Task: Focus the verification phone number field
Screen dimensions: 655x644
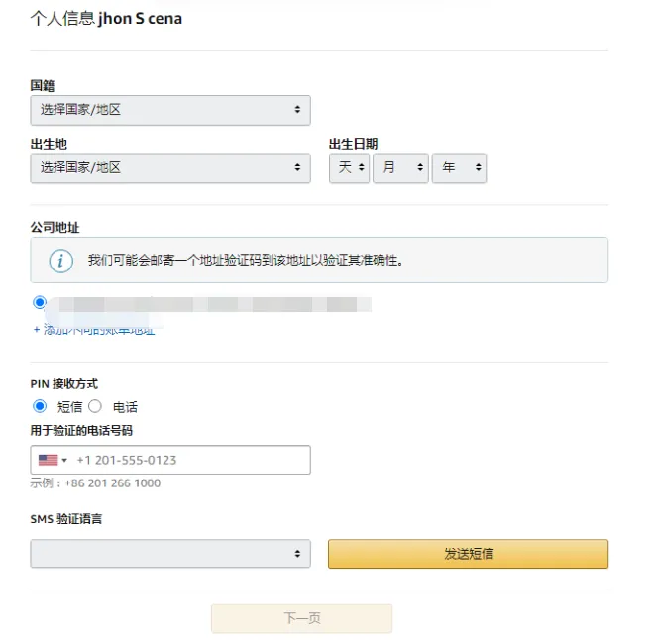Action: coord(188,460)
